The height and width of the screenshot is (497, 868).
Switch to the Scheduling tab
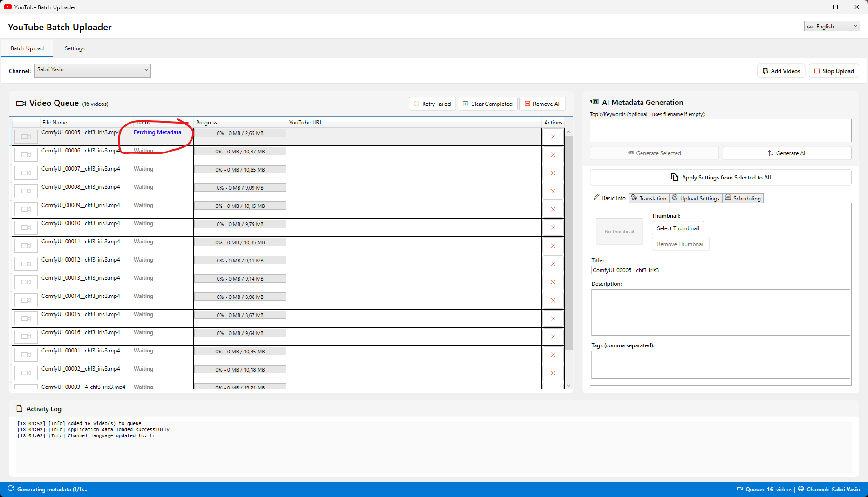[x=743, y=199]
